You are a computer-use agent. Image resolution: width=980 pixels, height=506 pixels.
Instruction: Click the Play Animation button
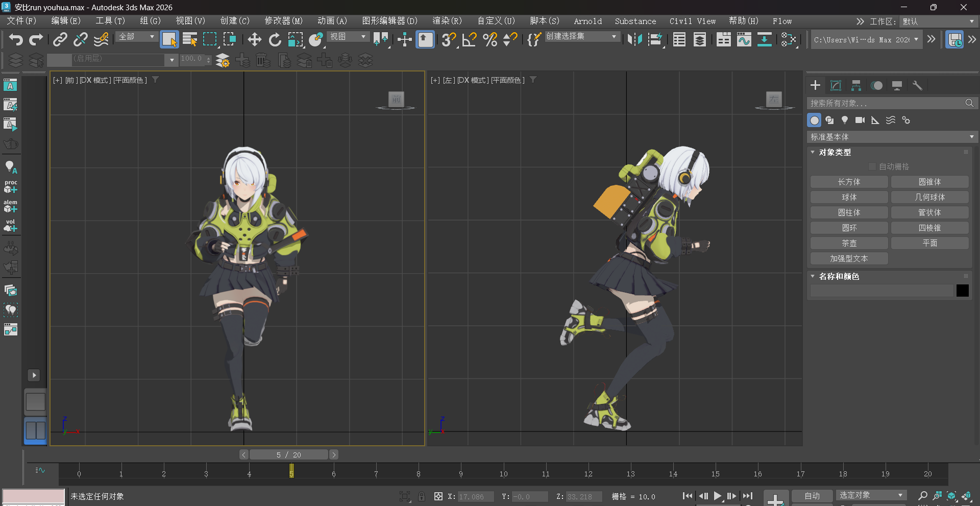pos(718,496)
